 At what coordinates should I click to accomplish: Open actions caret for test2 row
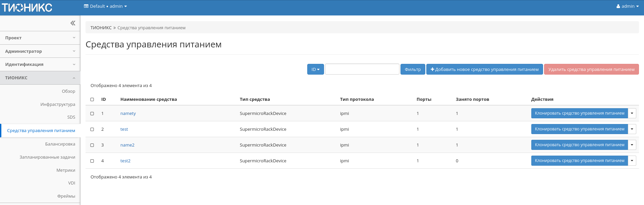(632, 161)
